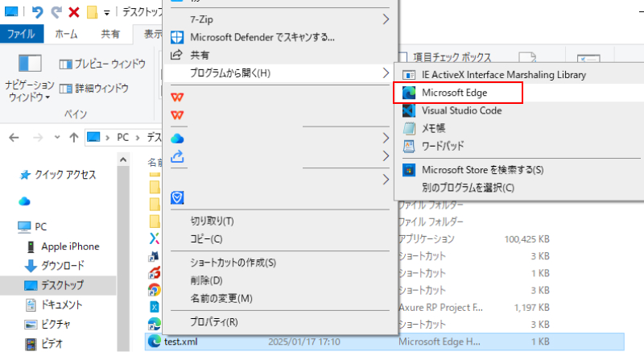644x352 pixels.
Task: Open ダウンロード folder in navigation pane
Action: coord(55,266)
